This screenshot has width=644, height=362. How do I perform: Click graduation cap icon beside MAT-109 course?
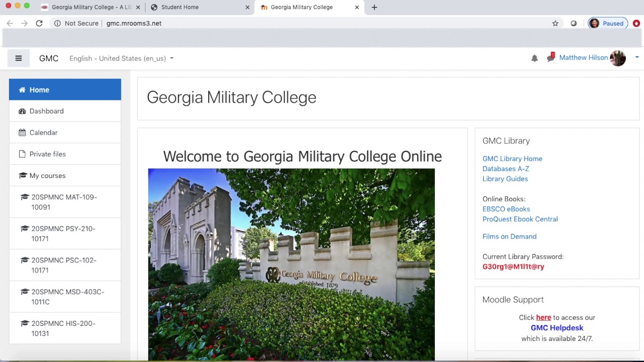point(24,197)
